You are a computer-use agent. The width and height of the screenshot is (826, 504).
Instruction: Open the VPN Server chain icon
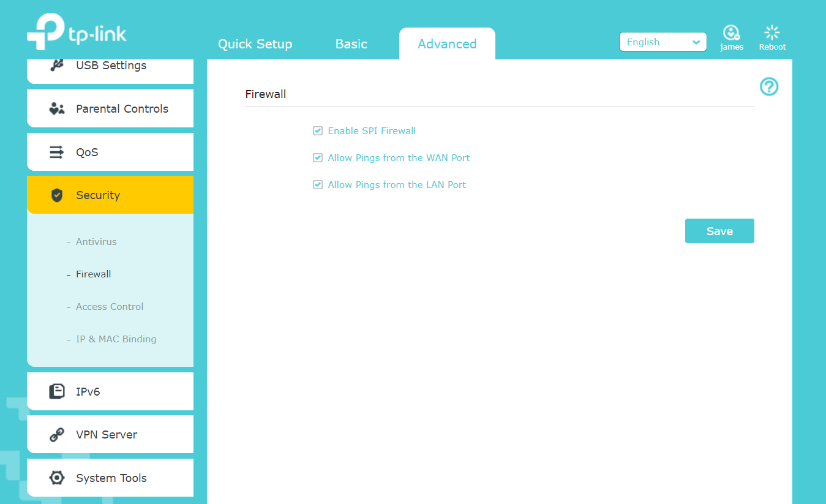click(x=56, y=435)
